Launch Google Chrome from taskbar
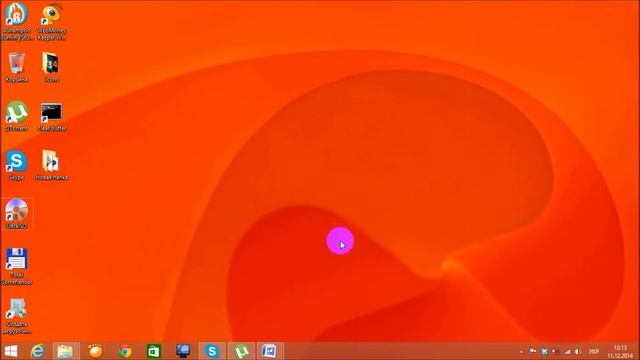The image size is (640, 360). point(125,351)
